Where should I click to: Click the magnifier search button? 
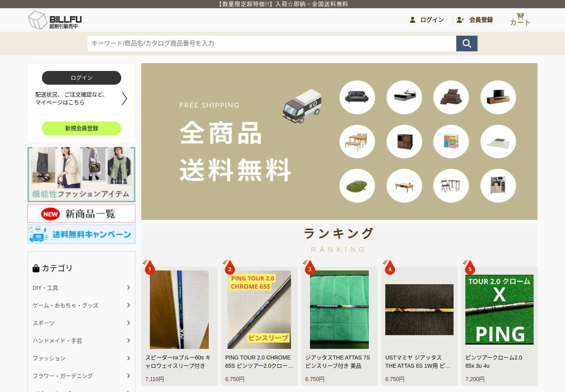pyautogui.click(x=467, y=44)
